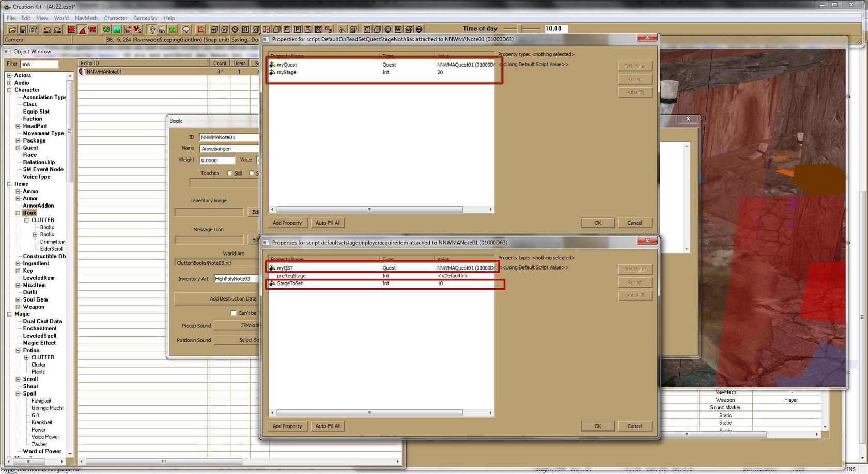The width and height of the screenshot is (868, 474).
Task: Open the Gameplay menu
Action: pyautogui.click(x=145, y=18)
